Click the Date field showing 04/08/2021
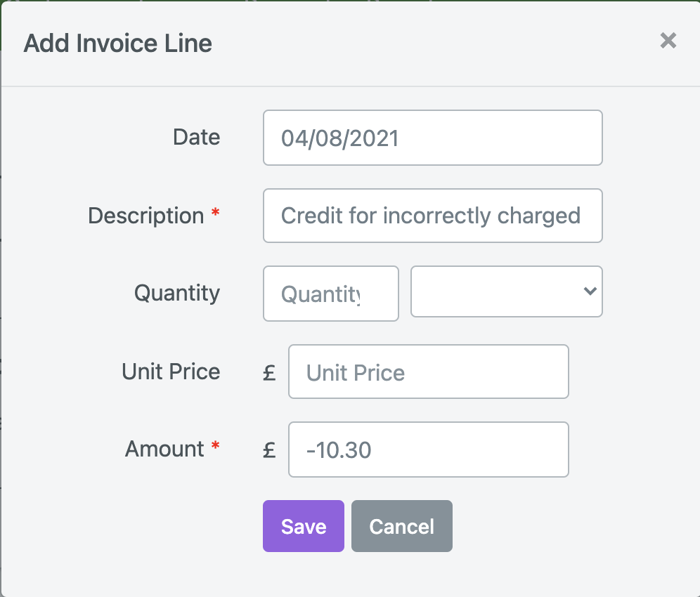 [x=433, y=138]
